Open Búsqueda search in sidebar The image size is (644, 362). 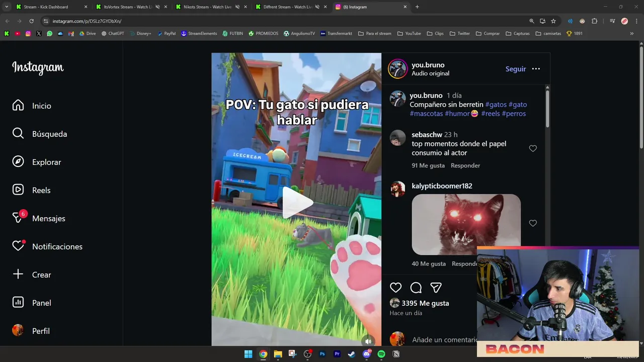(40, 134)
